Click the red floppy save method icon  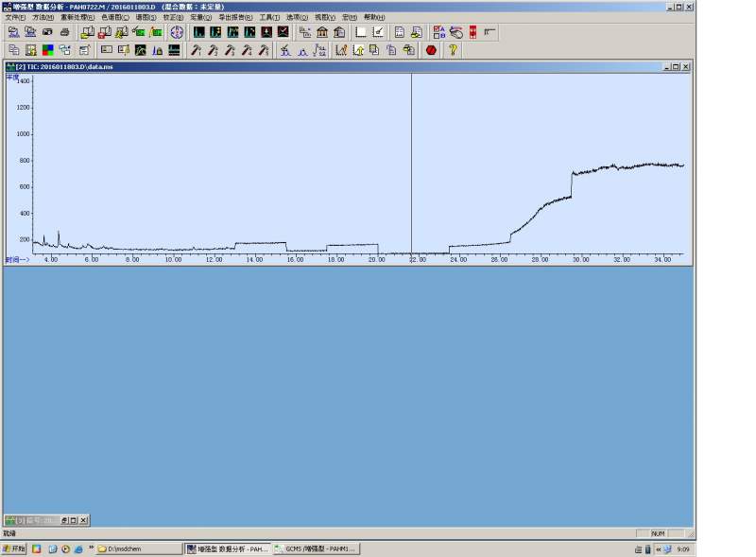pos(105,32)
